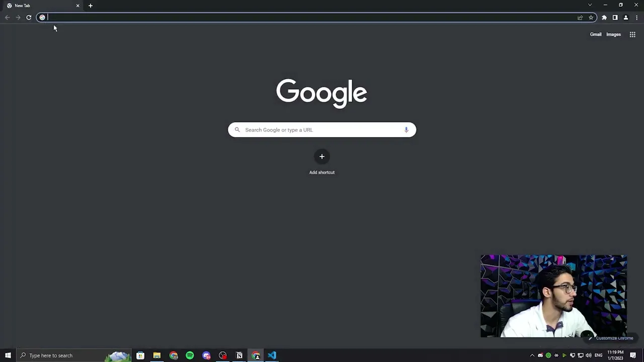Click the Add shortcut button
Image resolution: width=644 pixels, height=362 pixels.
[x=322, y=162]
